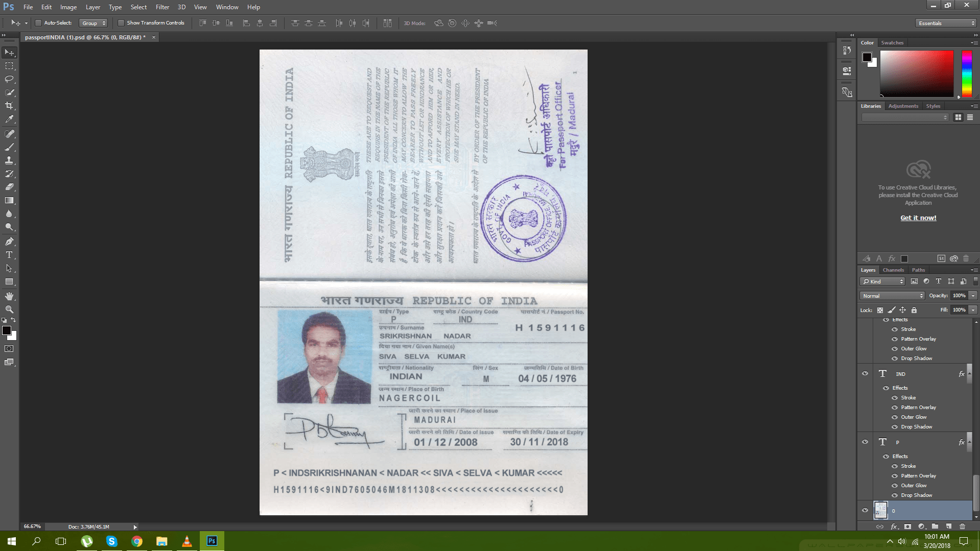Viewport: 980px width, 551px height.
Task: Enable Show Transform Controls
Action: 121,22
